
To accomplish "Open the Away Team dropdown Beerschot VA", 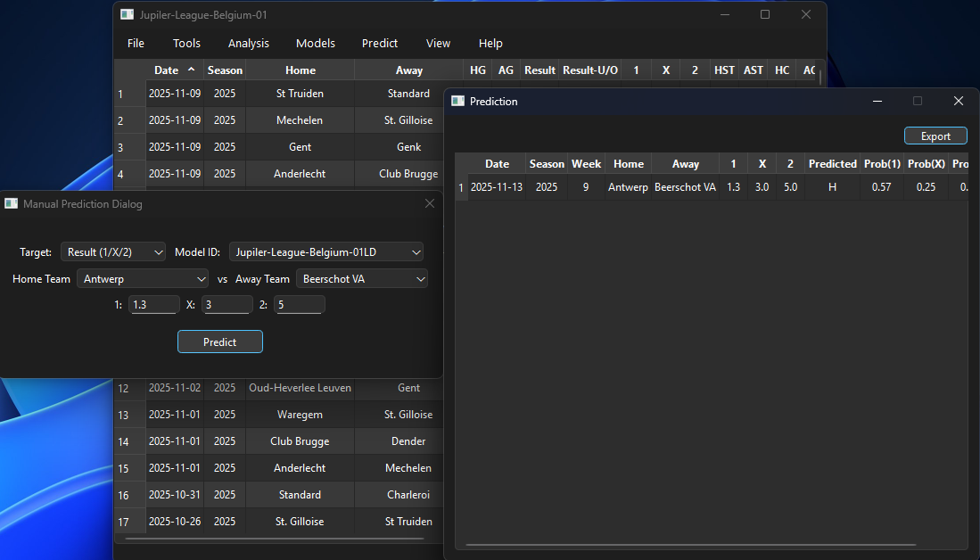I will [x=362, y=279].
